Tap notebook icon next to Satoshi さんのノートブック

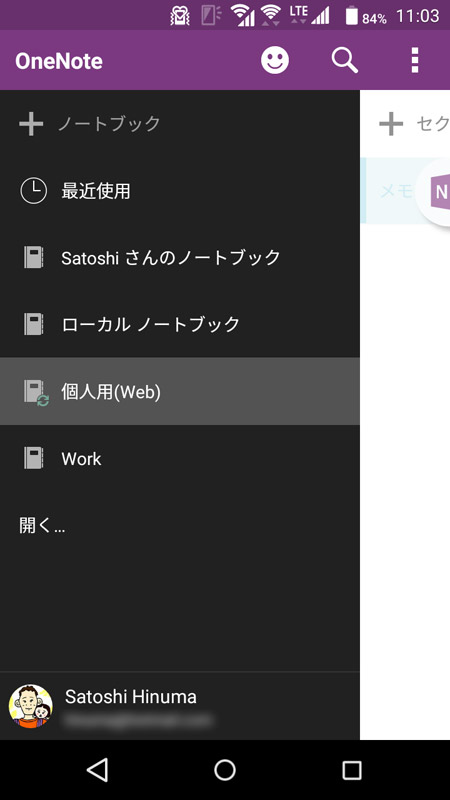tap(34, 257)
